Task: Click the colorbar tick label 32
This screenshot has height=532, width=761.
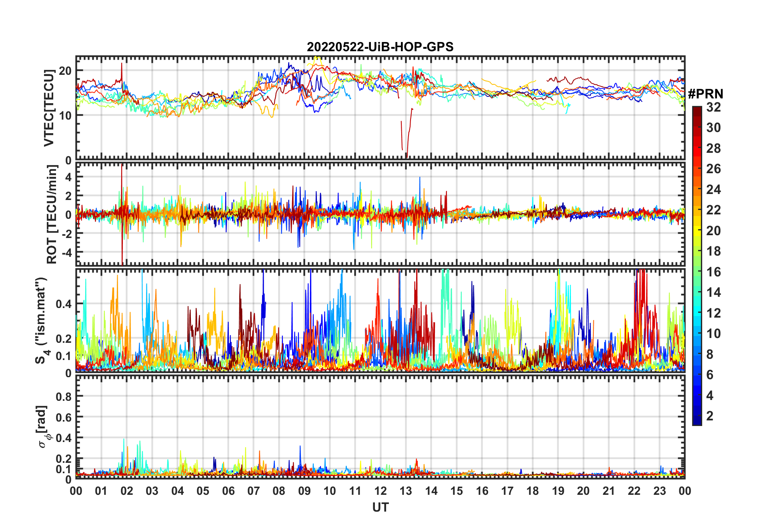Action: pyautogui.click(x=713, y=107)
